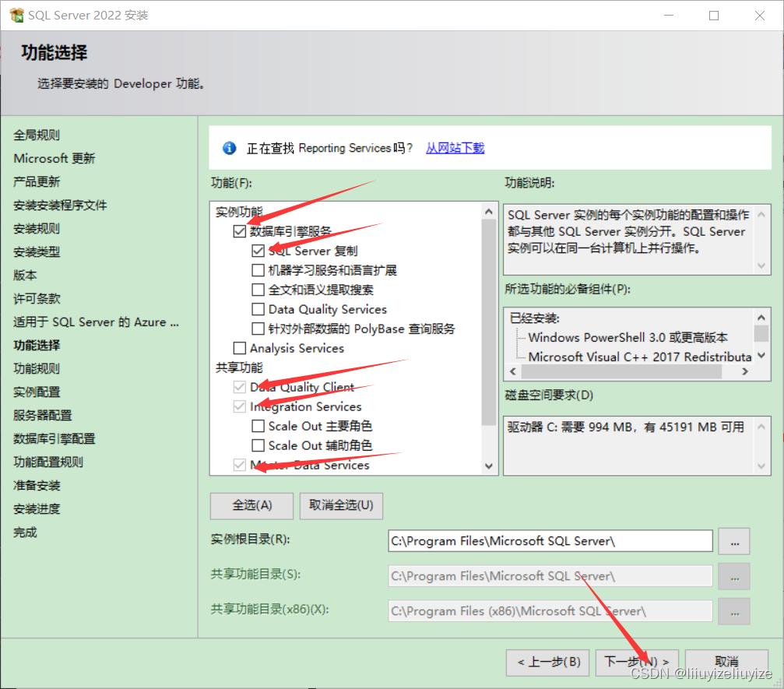Uncheck SQL Server 复制 checkbox
This screenshot has width=784, height=689.
pos(258,251)
